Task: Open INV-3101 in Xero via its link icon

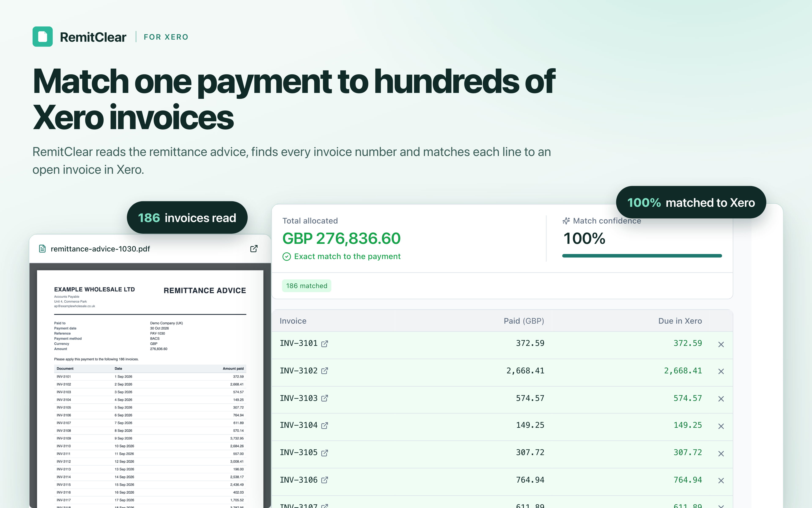Action: (324, 344)
